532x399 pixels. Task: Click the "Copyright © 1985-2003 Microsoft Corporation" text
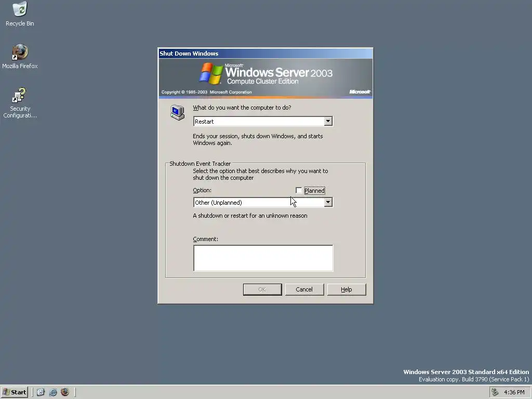pyautogui.click(x=207, y=92)
